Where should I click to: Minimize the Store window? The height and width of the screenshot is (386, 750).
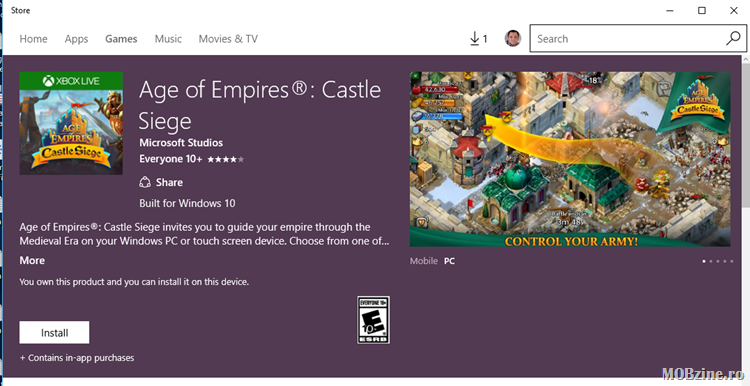[x=670, y=11]
